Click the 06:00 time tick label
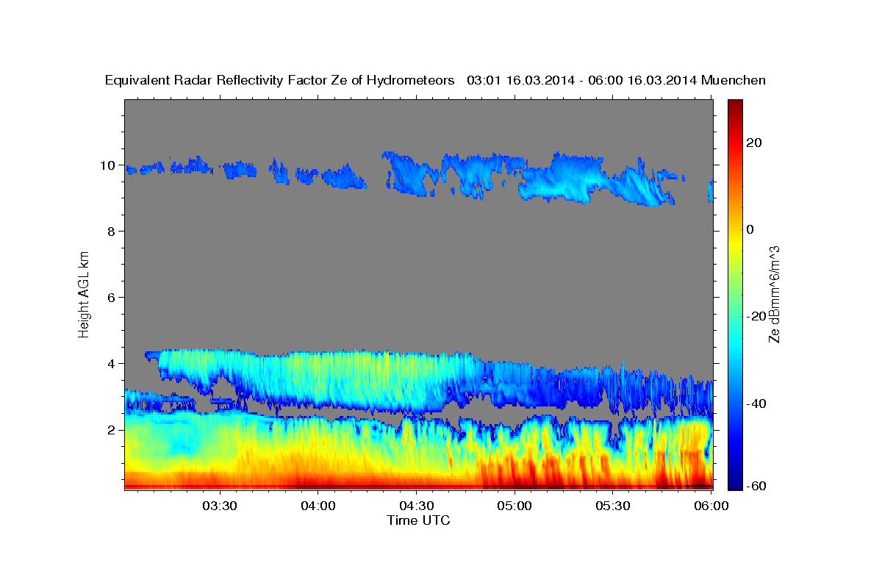Viewport: 882px width, 588px height. click(711, 506)
